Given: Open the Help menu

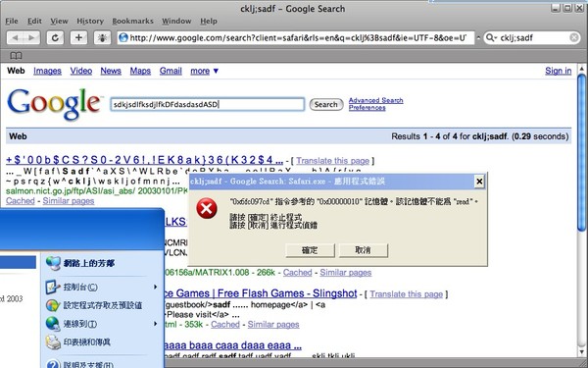Looking at the screenshot, I should 209,21.
